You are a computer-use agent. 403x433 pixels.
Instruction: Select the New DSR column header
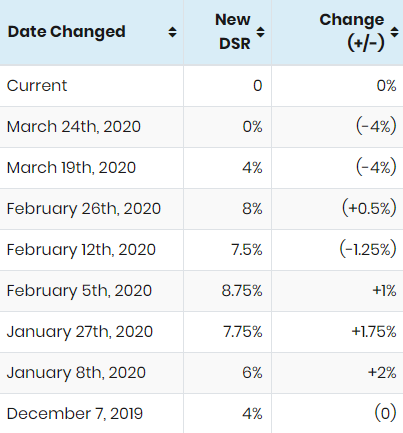227,32
